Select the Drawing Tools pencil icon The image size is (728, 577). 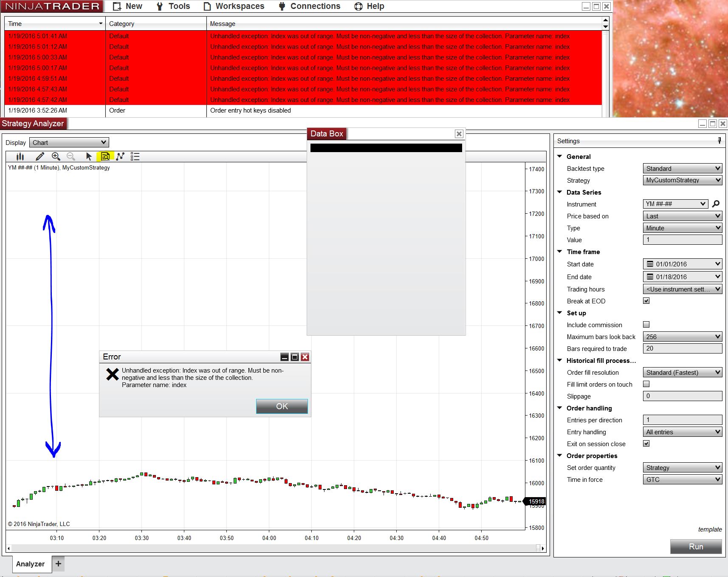pyautogui.click(x=40, y=156)
